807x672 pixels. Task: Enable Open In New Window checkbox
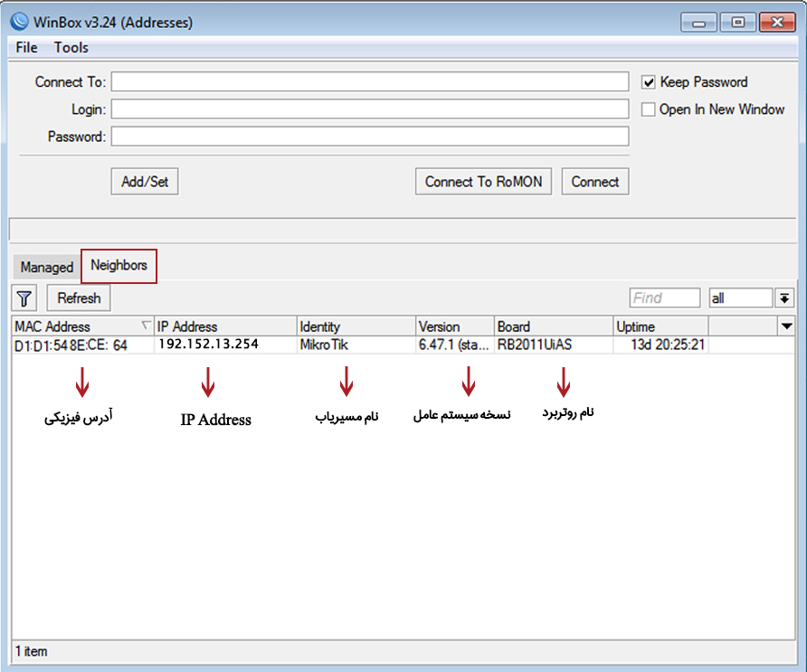648,109
